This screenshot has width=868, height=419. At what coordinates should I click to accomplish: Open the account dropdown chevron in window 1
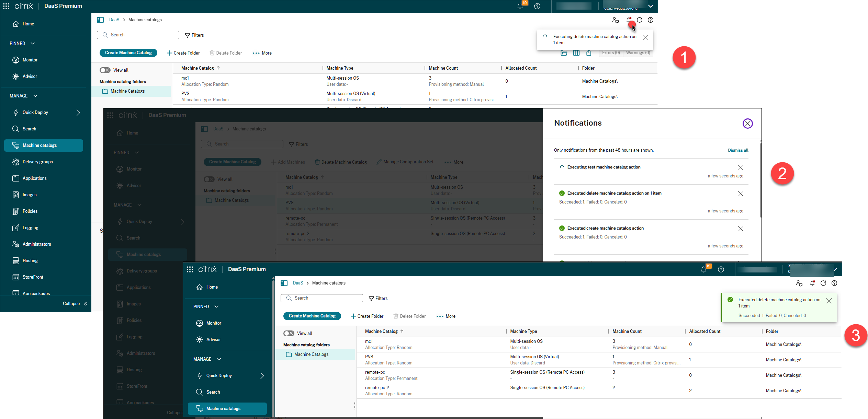point(651,6)
